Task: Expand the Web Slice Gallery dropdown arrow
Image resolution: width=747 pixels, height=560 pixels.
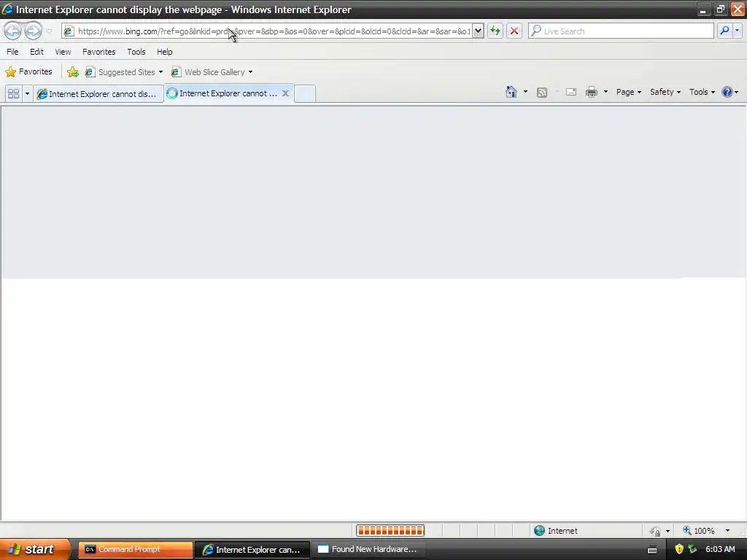Action: [251, 72]
